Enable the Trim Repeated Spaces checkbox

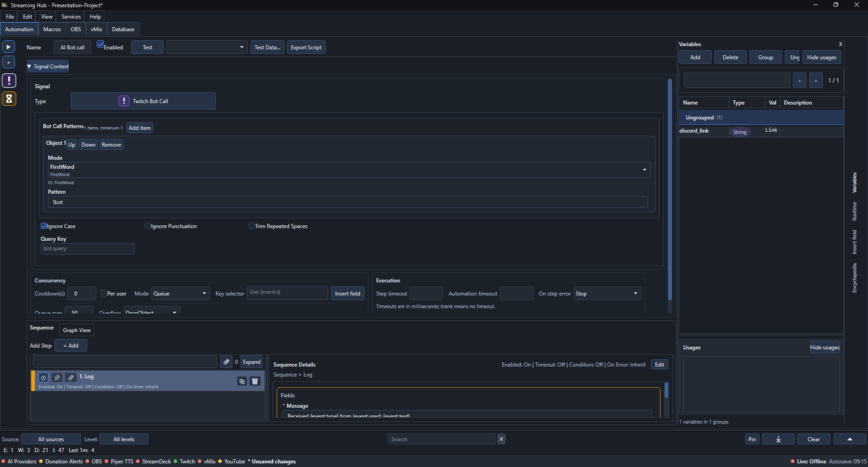(x=252, y=226)
